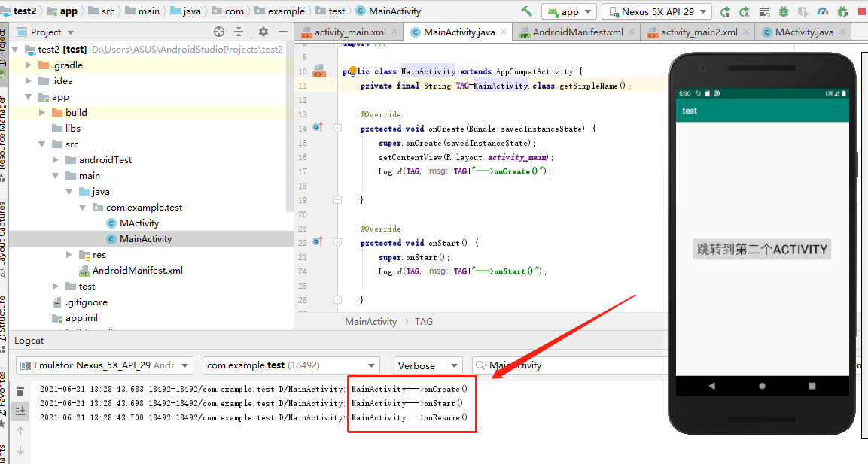
Task: Fold the onCreate method in the gutter
Action: [338, 129]
